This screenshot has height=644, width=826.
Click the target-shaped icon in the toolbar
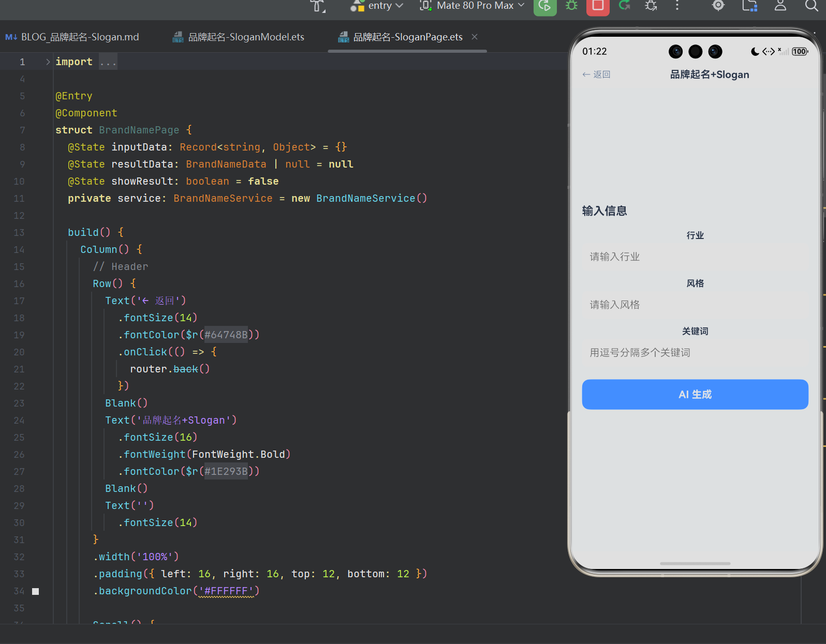click(x=718, y=6)
